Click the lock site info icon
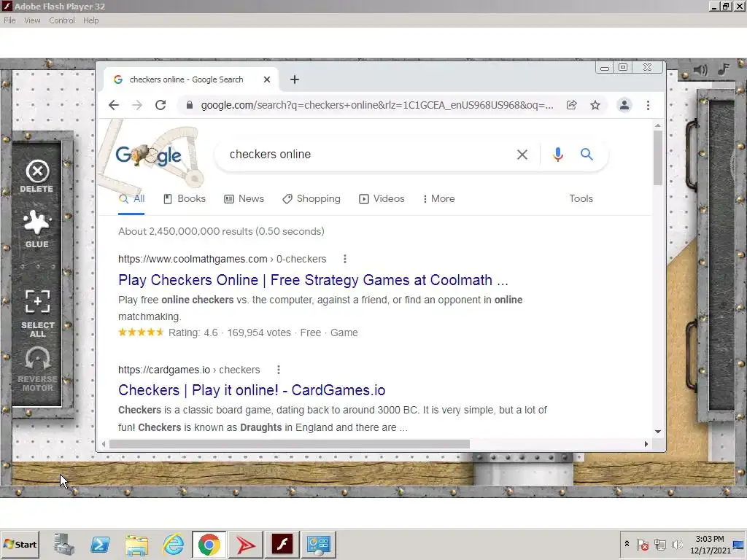The width and height of the screenshot is (747, 560). tap(190, 105)
